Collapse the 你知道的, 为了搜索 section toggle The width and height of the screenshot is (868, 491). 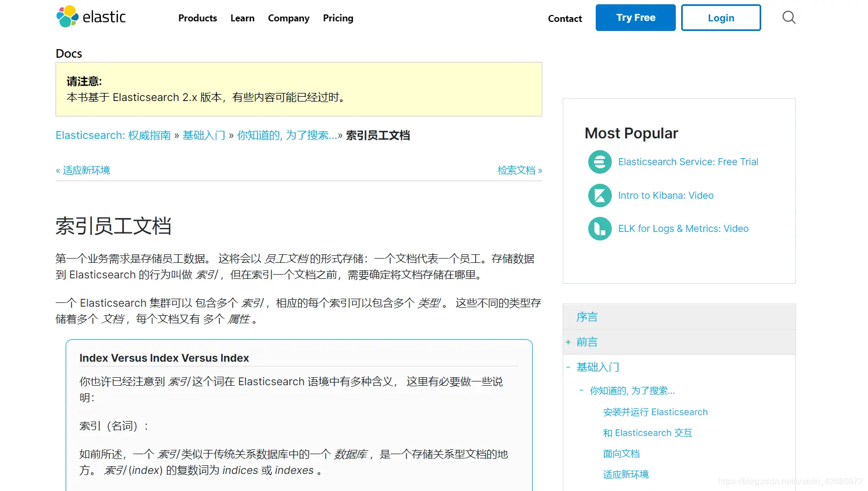point(581,390)
